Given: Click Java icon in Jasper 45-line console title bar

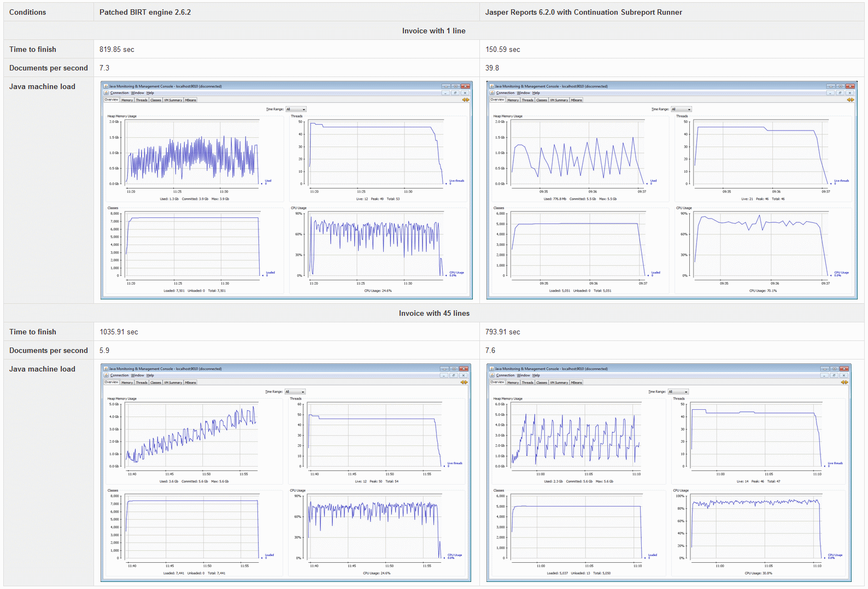Looking at the screenshot, I should (492, 369).
